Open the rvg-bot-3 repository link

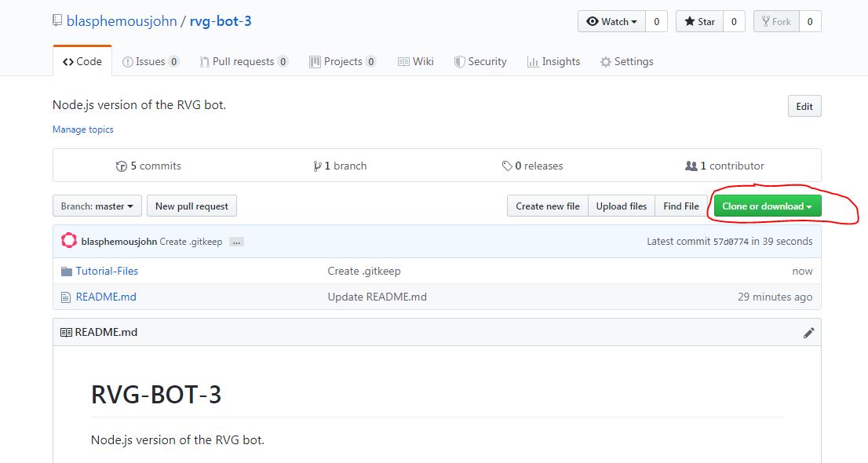click(x=221, y=21)
